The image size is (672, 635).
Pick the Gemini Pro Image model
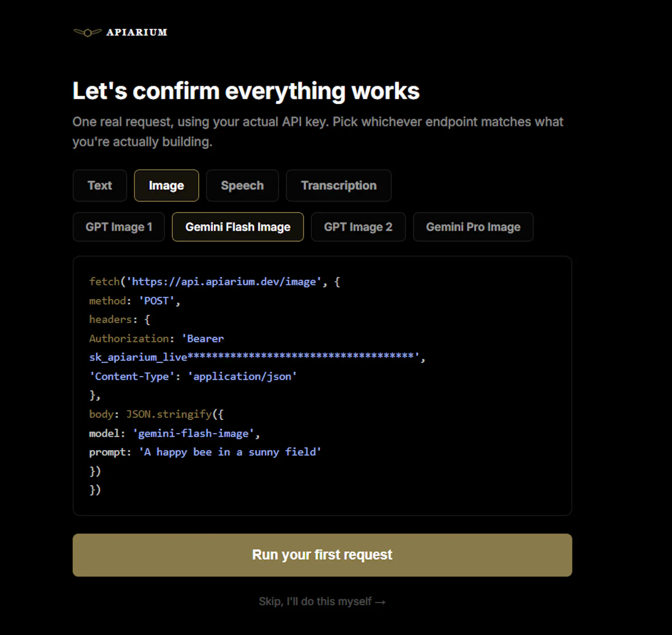click(x=473, y=227)
